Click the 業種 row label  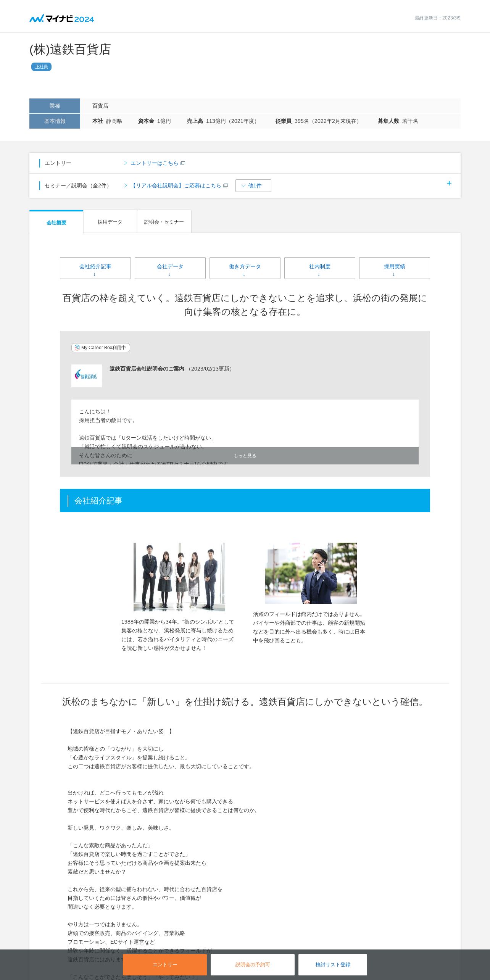55,106
